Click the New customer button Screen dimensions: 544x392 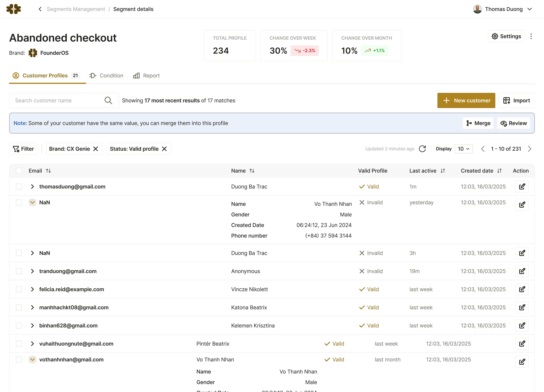(x=466, y=100)
